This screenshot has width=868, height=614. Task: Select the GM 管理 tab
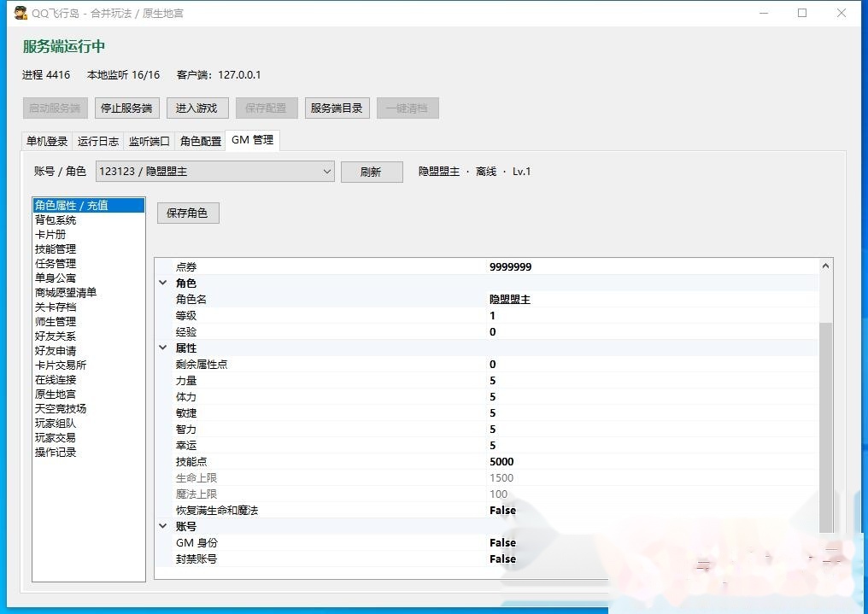click(x=252, y=140)
